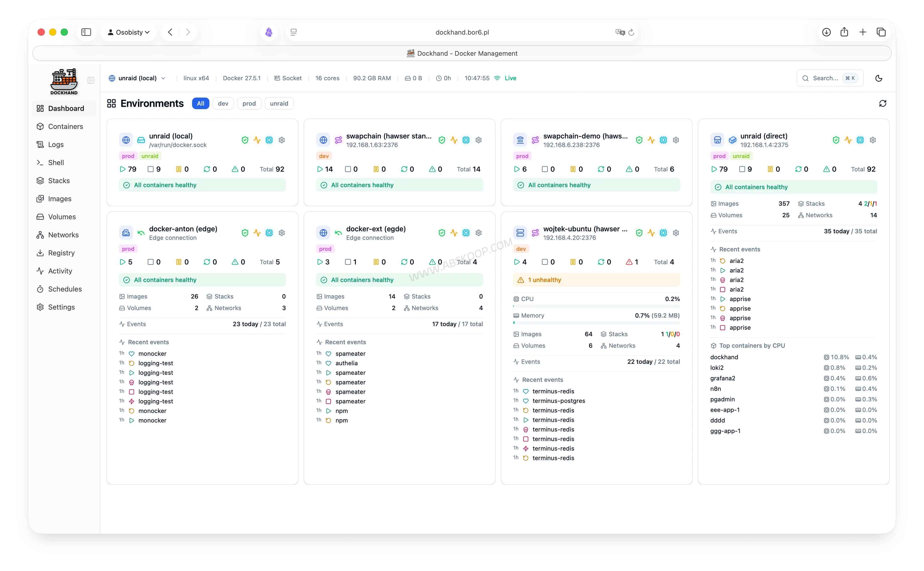Open settings gear on unraid (direct) card
Image resolution: width=924 pixels, height=571 pixels.
[873, 140]
